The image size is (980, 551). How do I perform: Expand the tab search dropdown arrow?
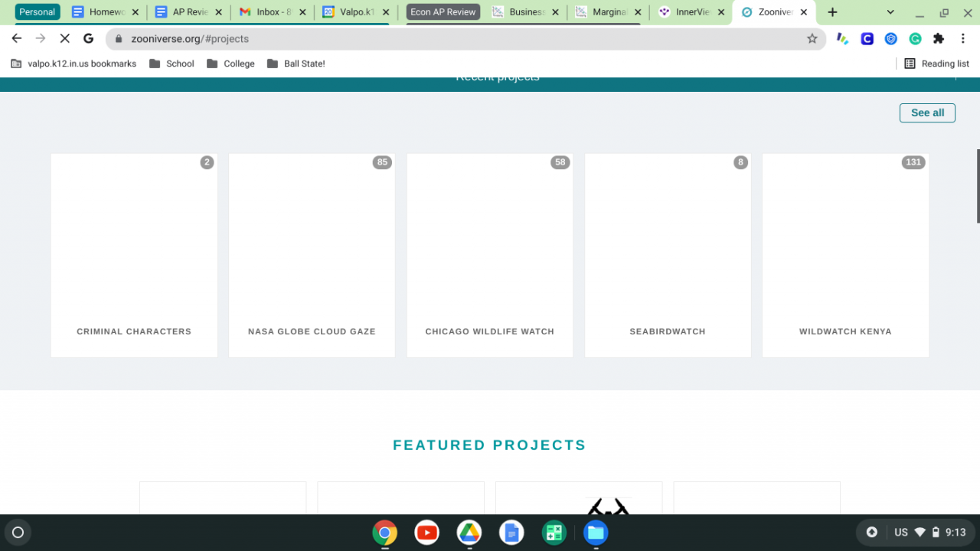tap(890, 12)
